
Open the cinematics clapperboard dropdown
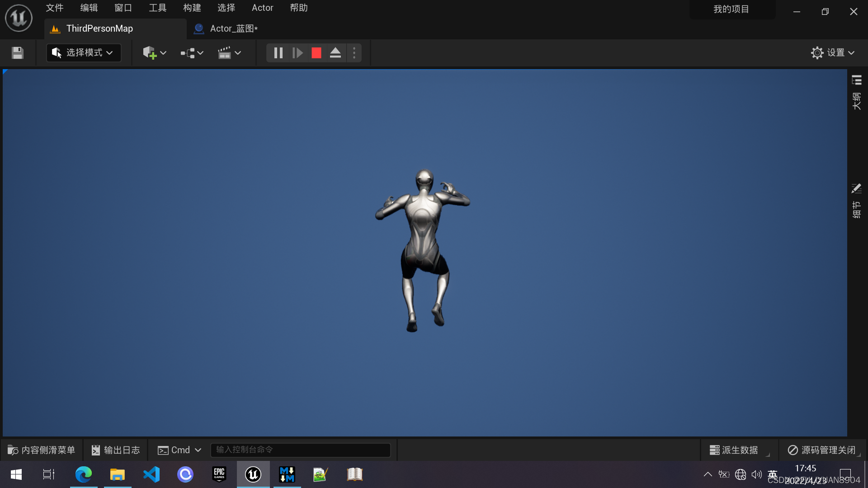tap(229, 53)
